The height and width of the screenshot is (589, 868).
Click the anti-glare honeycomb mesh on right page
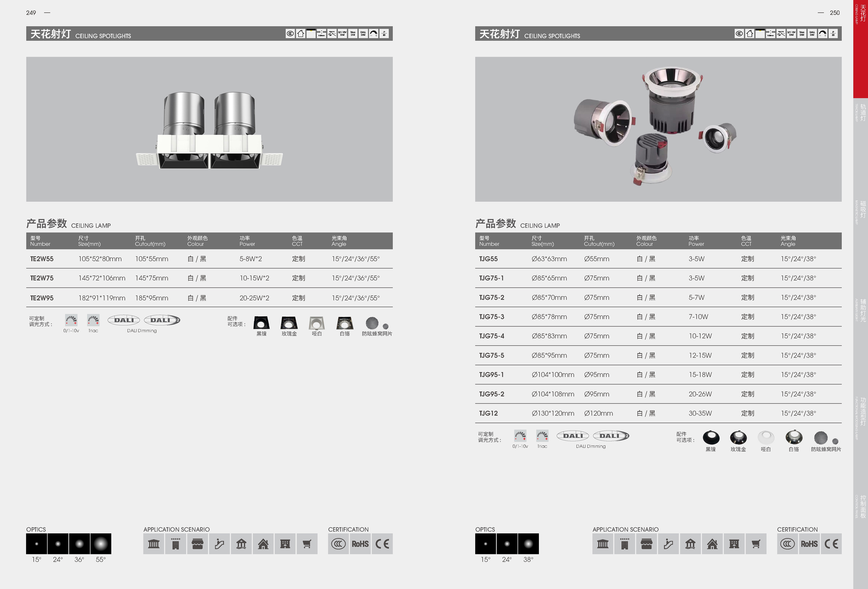tap(821, 437)
